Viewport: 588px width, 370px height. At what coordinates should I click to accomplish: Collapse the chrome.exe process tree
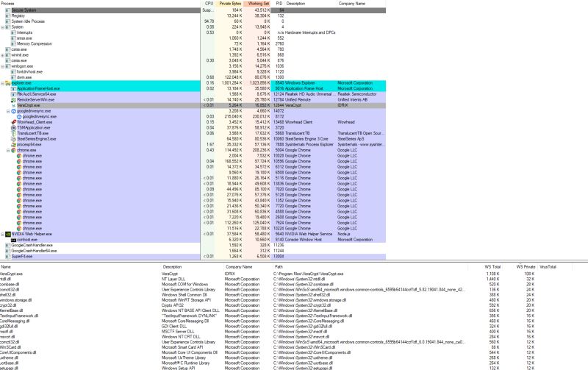coord(8,150)
